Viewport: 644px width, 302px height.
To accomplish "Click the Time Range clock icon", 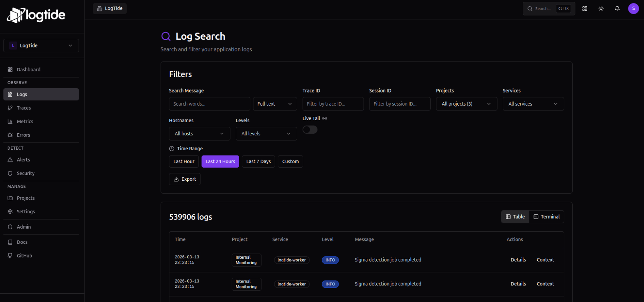I will point(172,149).
